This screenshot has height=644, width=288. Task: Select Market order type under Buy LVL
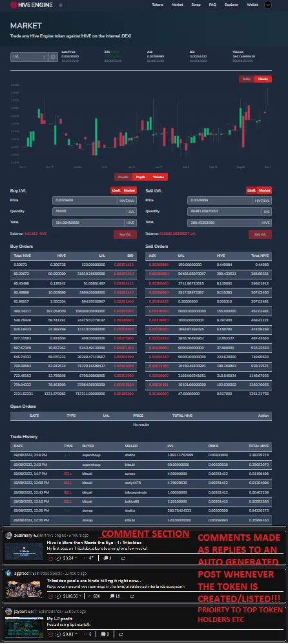coord(129,190)
